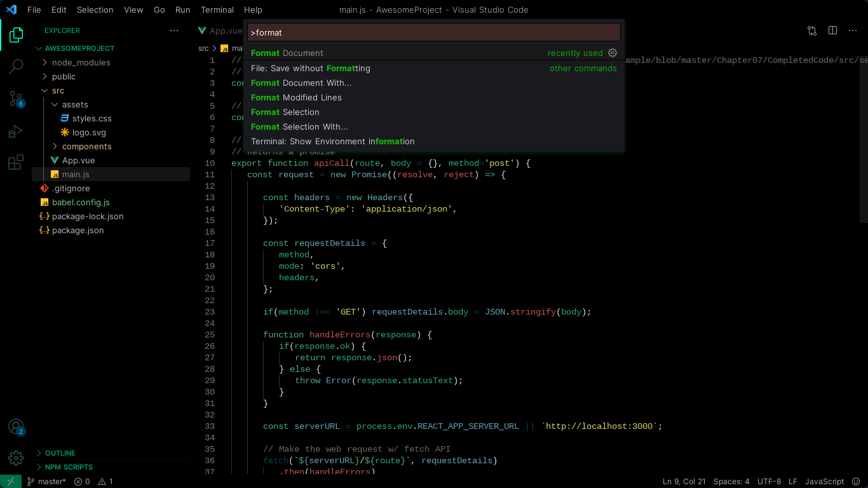Select Format Document With... command

[x=434, y=83]
